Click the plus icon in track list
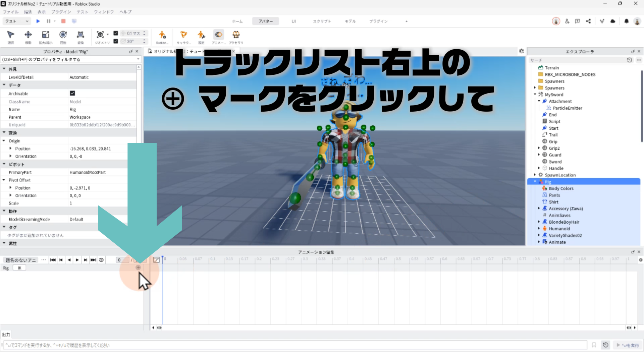644x362 pixels. pos(138,267)
